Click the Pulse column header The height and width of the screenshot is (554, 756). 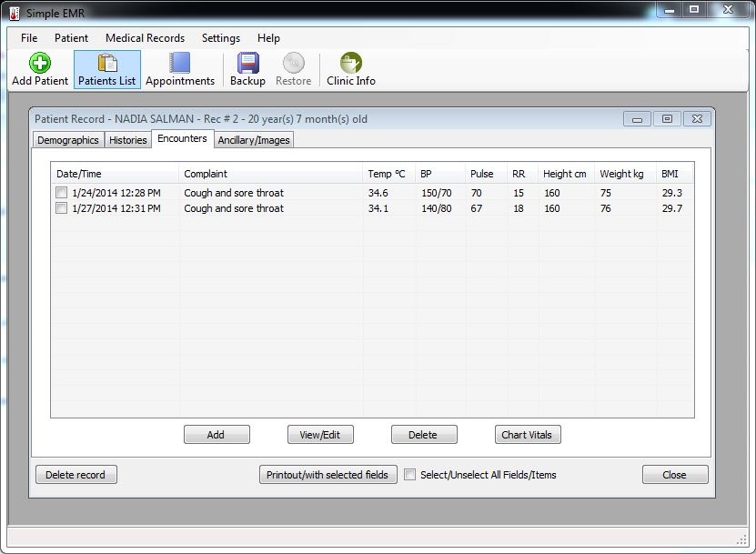pyautogui.click(x=486, y=174)
